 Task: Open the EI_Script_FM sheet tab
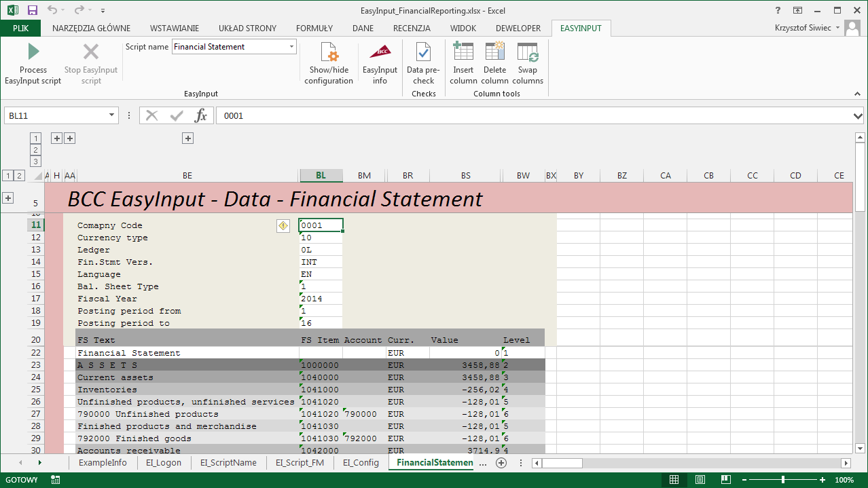point(300,463)
